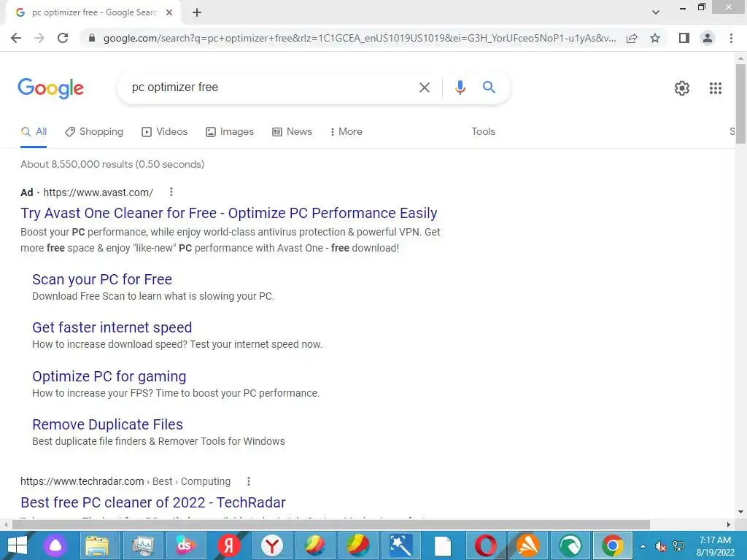Close the 'pc optimizer free' tab
The height and width of the screenshot is (560, 747).
click(x=169, y=13)
